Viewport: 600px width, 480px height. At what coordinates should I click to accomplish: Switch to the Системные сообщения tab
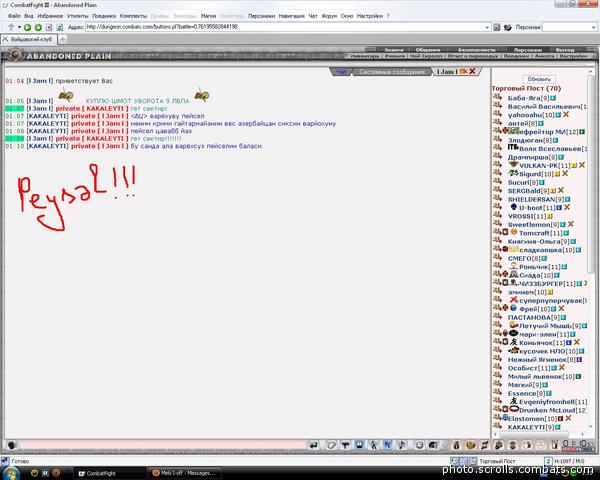392,72
